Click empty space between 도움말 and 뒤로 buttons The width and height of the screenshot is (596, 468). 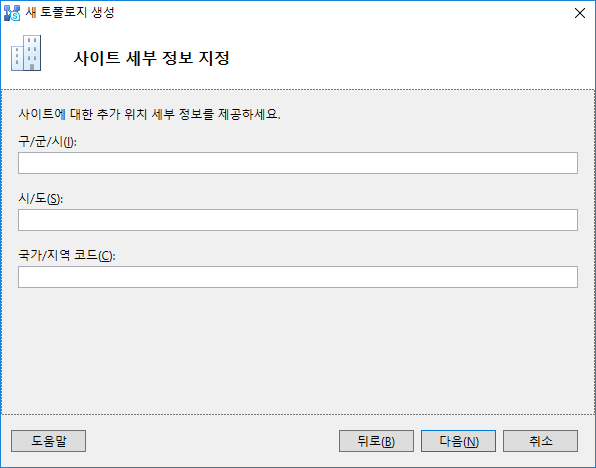(x=212, y=441)
